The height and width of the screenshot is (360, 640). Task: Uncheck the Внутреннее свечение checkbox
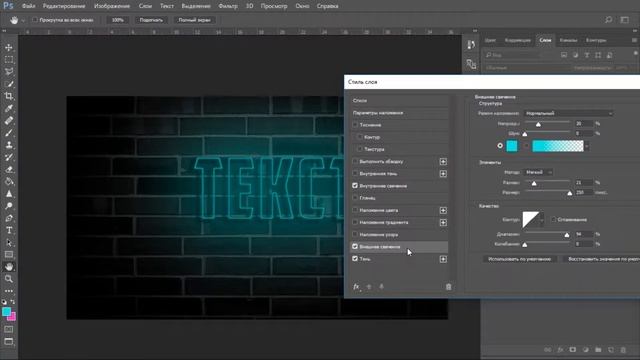coord(355,185)
